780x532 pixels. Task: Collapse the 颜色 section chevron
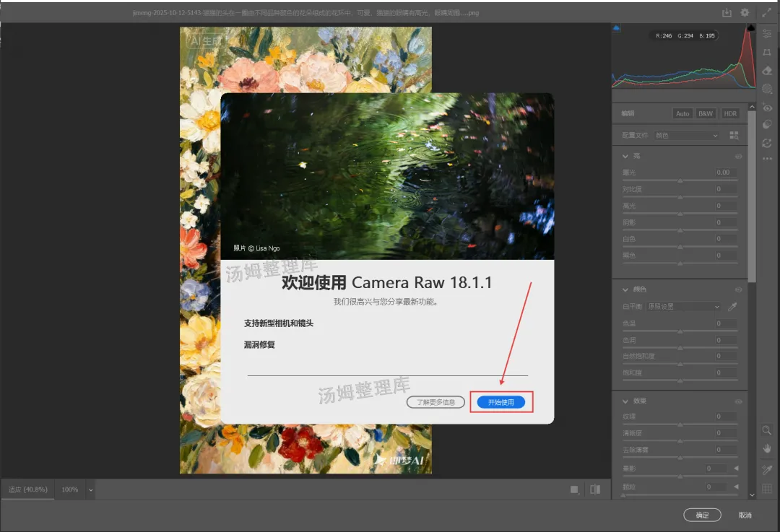[x=625, y=289]
